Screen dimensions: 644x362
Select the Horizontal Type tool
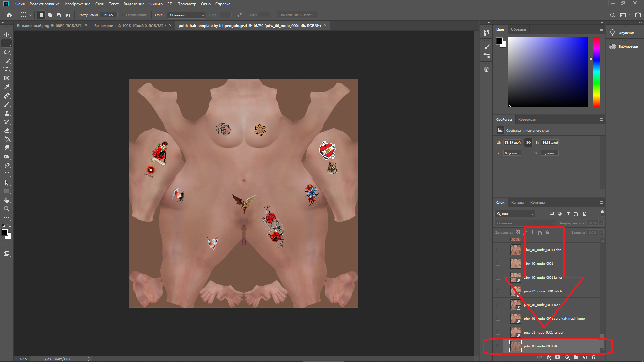pyautogui.click(x=7, y=174)
